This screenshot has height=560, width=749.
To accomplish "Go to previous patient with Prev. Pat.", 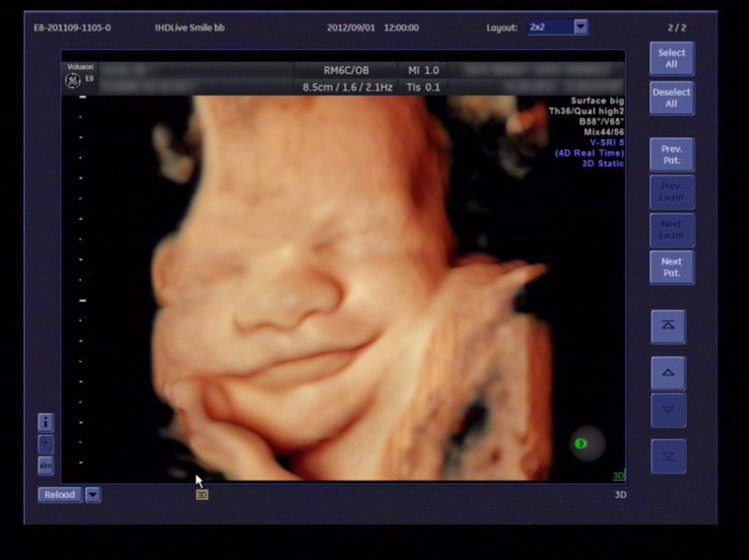I will (671, 155).
